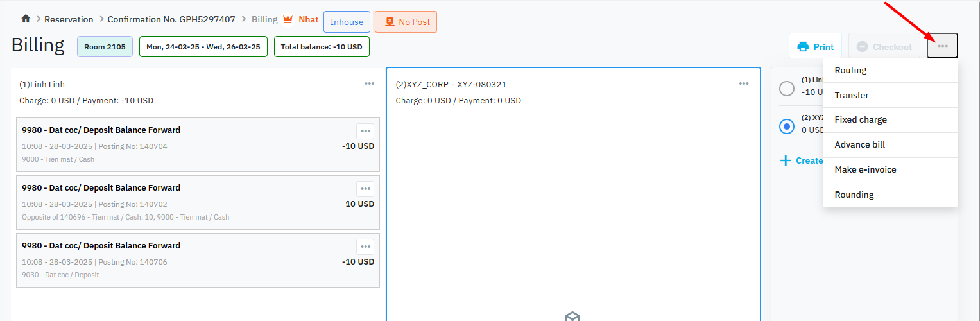Select Routing from the dropdown menu
This screenshot has width=980, height=321.
891,70
